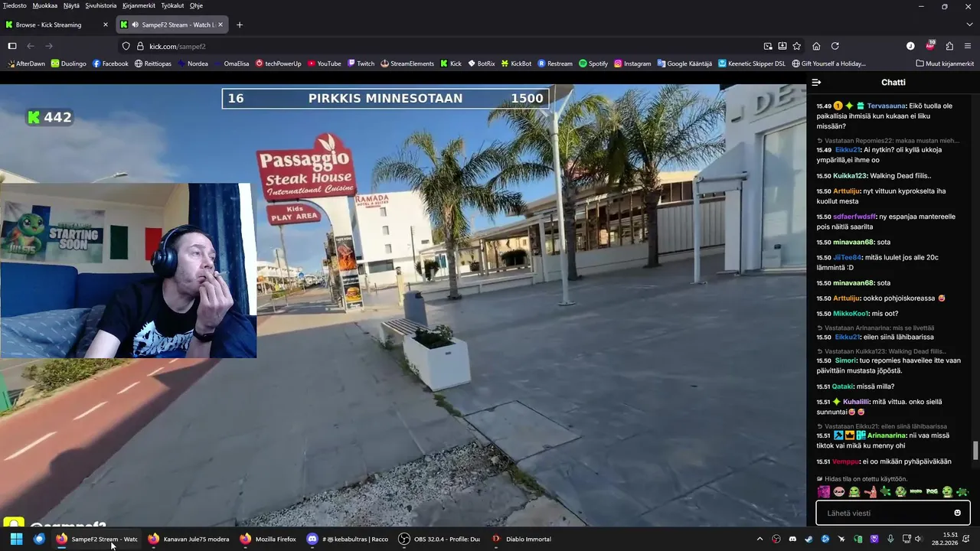Open the techPowerUp bookmark

point(279,64)
